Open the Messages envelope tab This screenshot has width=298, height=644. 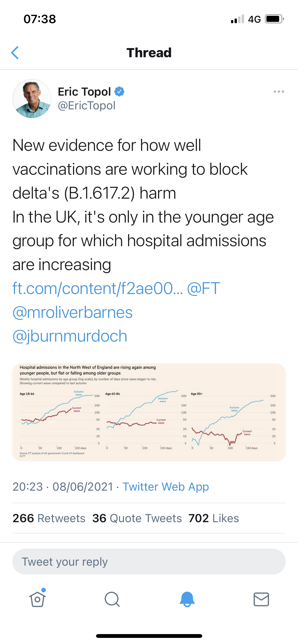pos(261,599)
